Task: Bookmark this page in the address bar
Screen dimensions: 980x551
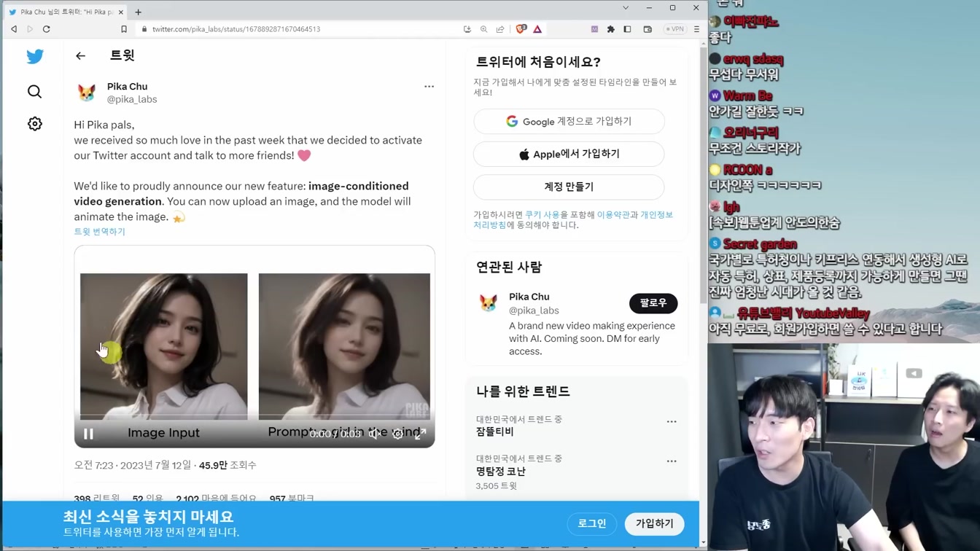Action: (x=124, y=29)
